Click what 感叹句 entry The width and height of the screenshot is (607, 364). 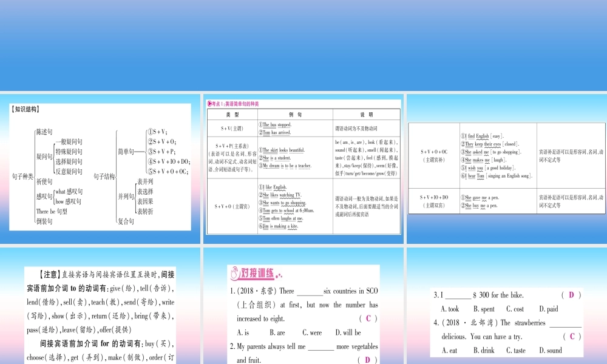tap(69, 192)
